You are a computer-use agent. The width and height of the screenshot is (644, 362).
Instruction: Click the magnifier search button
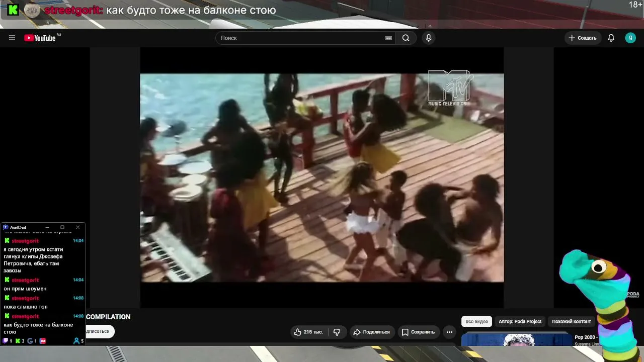click(x=406, y=38)
